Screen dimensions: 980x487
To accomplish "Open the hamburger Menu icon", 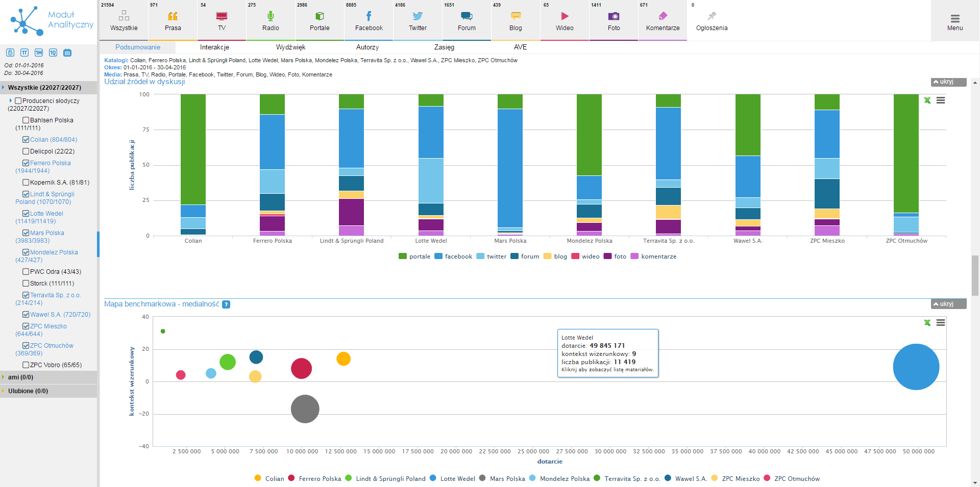I will click(955, 18).
